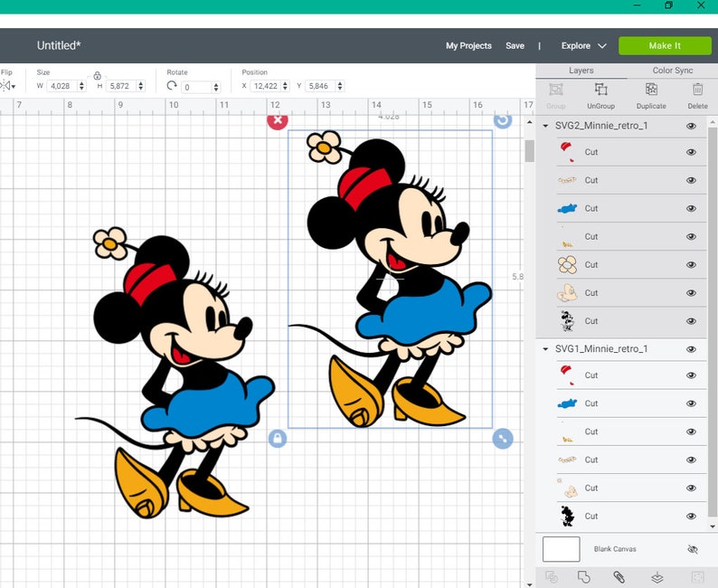This screenshot has width=718, height=588.
Task: Click the blue lock handle on the selection
Action: pyautogui.click(x=278, y=438)
